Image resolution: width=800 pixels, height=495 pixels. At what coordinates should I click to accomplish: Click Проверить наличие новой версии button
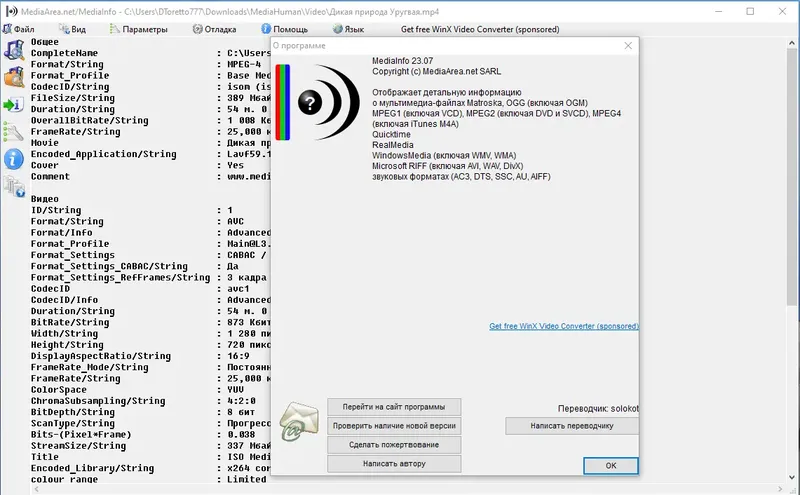pyautogui.click(x=394, y=426)
